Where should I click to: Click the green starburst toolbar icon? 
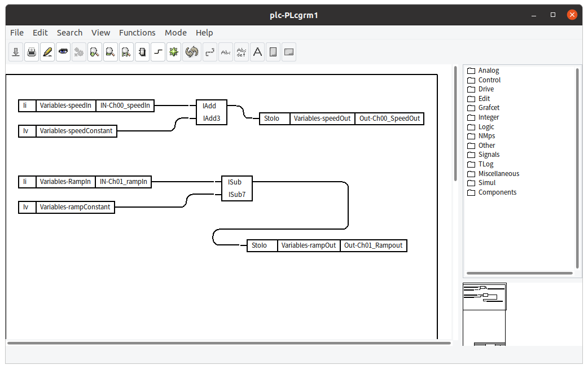point(174,52)
